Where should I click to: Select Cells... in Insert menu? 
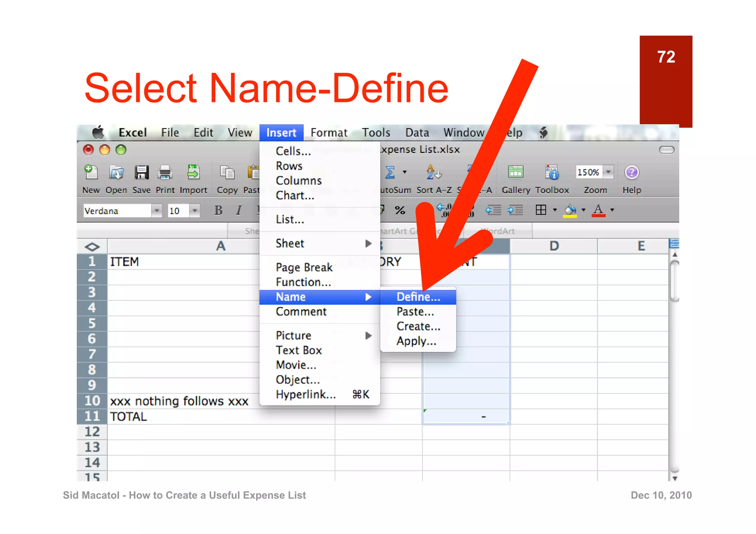coord(320,151)
